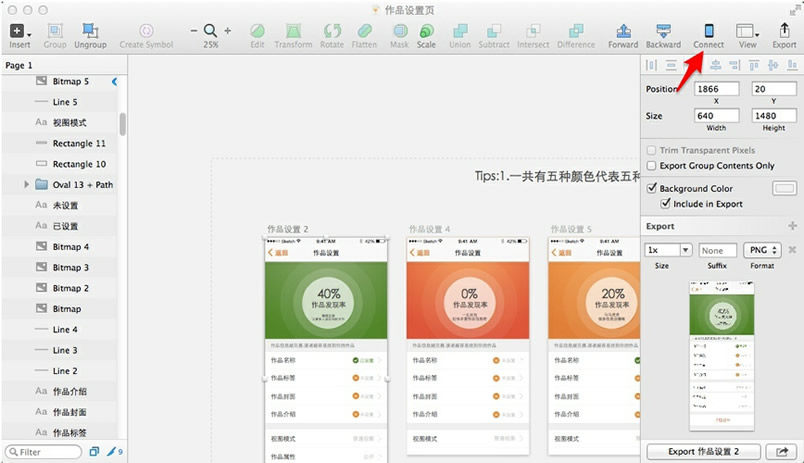The image size is (804, 463).
Task: Open the PNG format dropdown
Action: 762,250
